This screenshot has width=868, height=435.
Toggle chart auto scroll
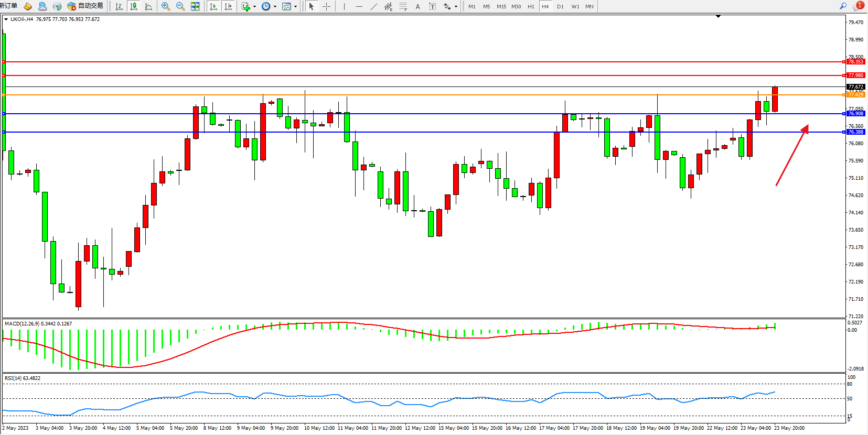[213, 6]
